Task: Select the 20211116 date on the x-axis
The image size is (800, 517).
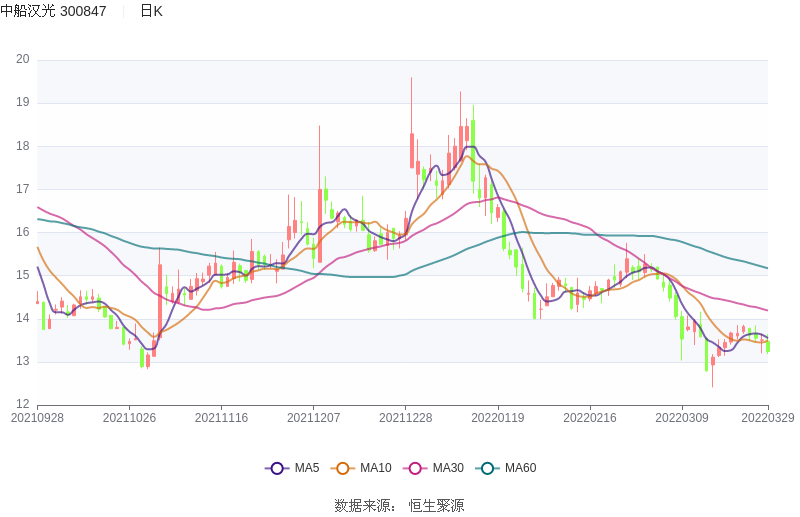Action: tap(221, 418)
